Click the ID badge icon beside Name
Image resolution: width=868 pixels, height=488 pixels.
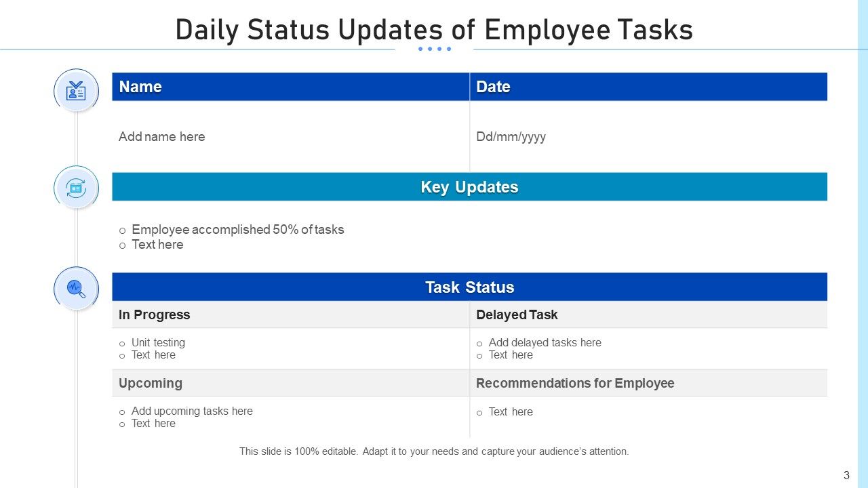[x=76, y=91]
